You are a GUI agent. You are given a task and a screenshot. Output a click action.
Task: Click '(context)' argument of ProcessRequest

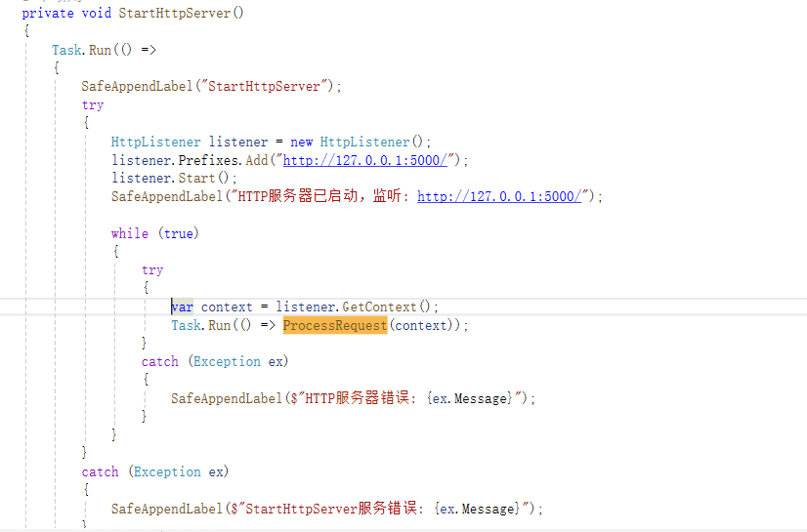(421, 325)
